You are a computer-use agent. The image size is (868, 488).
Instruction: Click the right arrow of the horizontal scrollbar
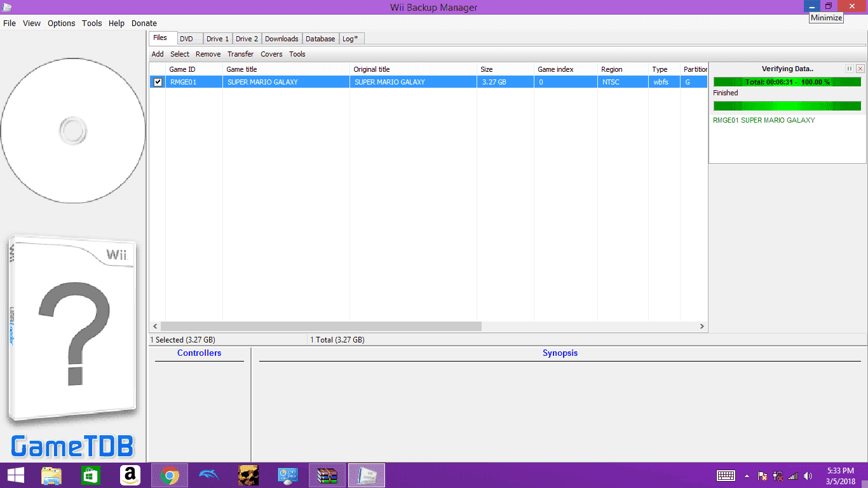702,326
